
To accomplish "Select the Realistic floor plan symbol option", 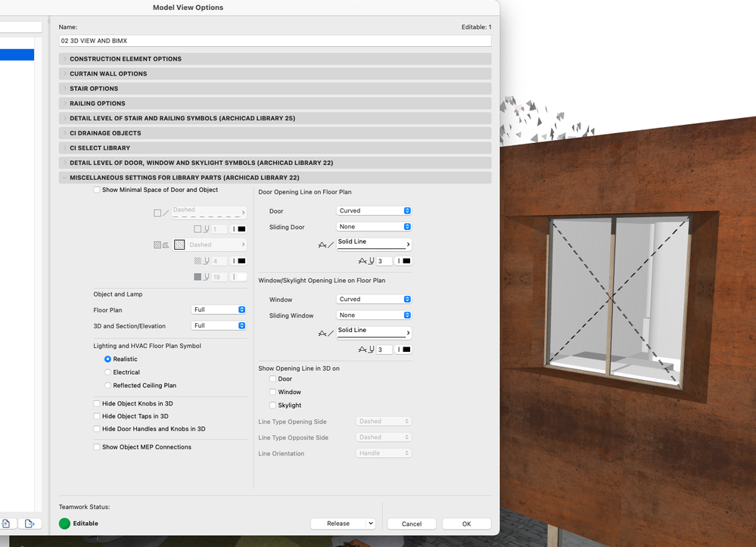I will 107,359.
